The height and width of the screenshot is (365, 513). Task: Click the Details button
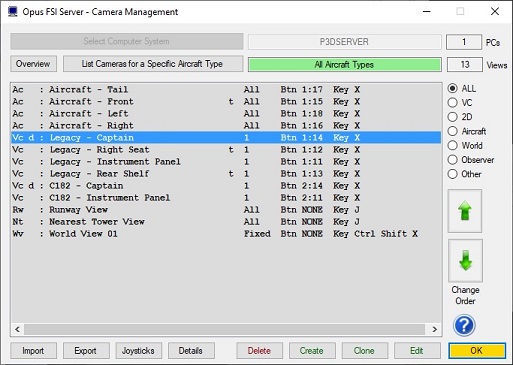[191, 351]
